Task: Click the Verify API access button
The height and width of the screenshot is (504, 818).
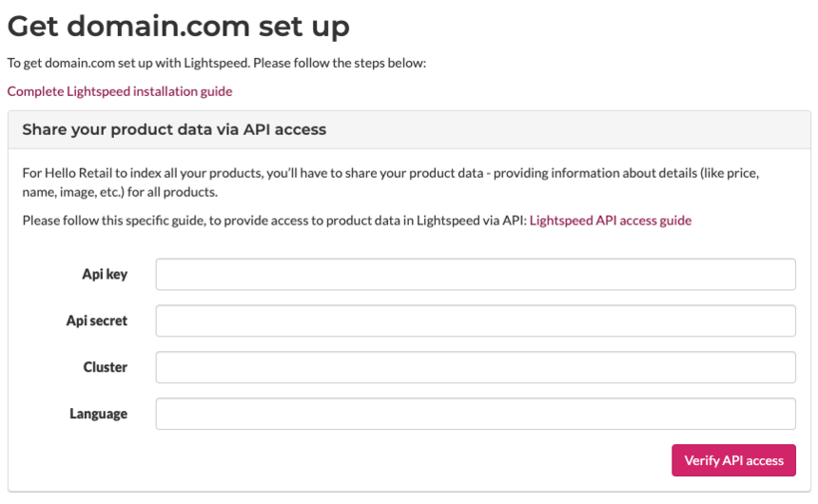Action: click(733, 460)
